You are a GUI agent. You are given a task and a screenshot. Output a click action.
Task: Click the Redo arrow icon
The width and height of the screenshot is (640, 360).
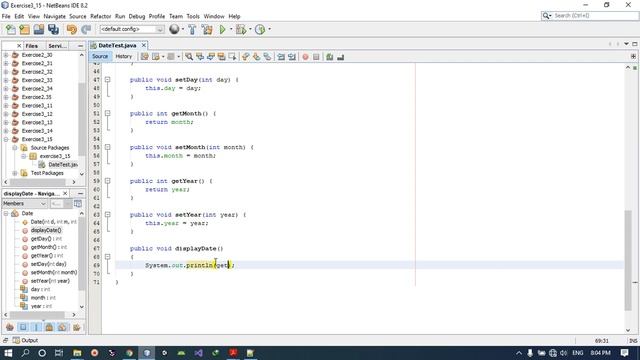pos(86,29)
